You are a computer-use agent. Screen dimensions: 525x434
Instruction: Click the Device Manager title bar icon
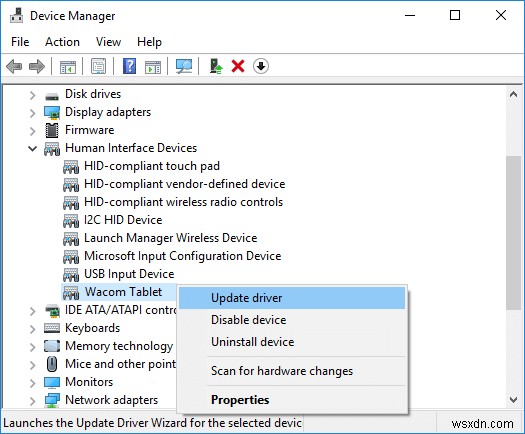[16, 16]
